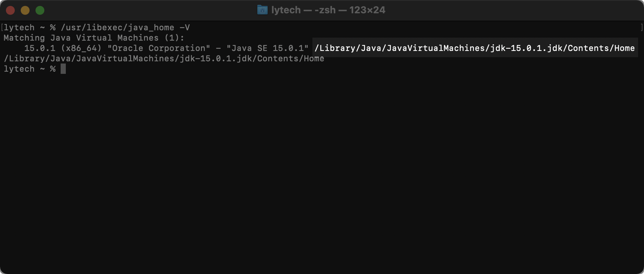This screenshot has width=644, height=274.
Task: Click the 'Matching Java Virtual Machines (1):' line
Action: 94,38
